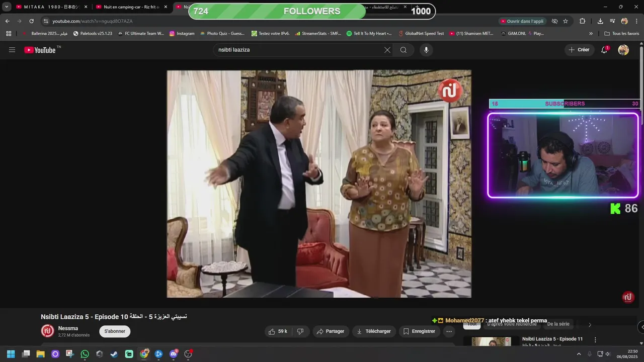This screenshot has height=362, width=644.
Task: Open Windows Start menu
Action: [11, 354]
